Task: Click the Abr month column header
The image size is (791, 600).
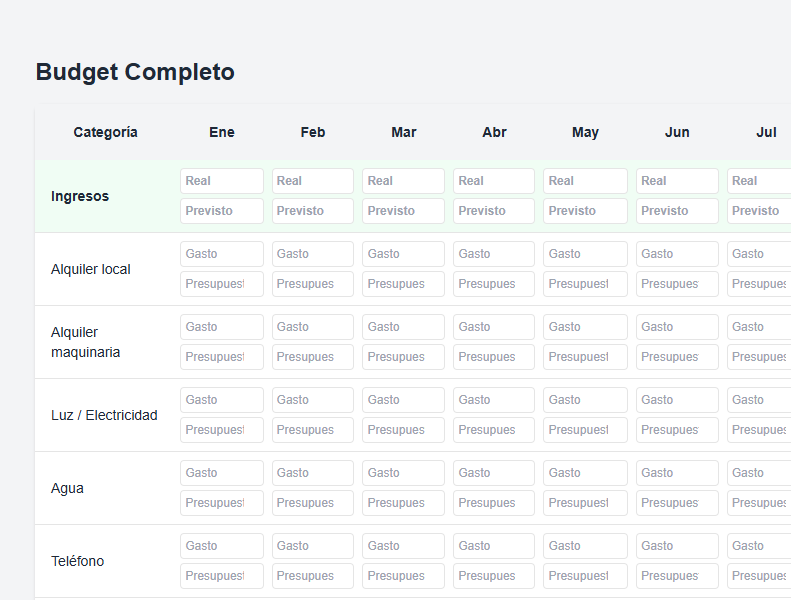Action: tap(494, 132)
